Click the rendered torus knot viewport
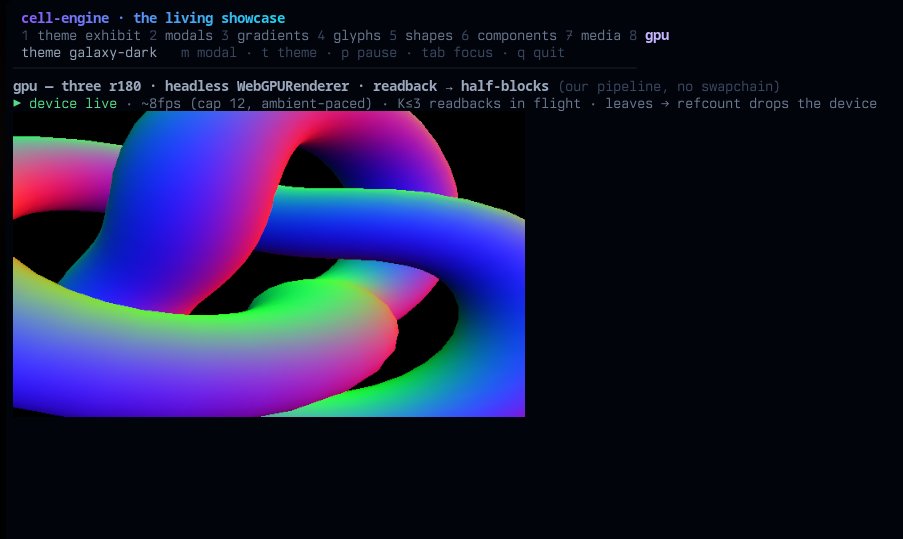903x539 pixels. point(269,264)
